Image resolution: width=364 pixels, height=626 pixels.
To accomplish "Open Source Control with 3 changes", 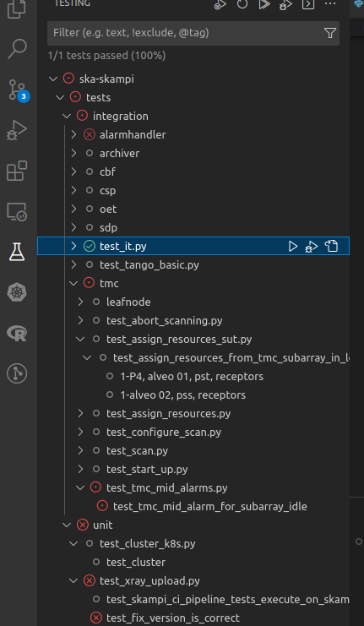I will pyautogui.click(x=18, y=90).
